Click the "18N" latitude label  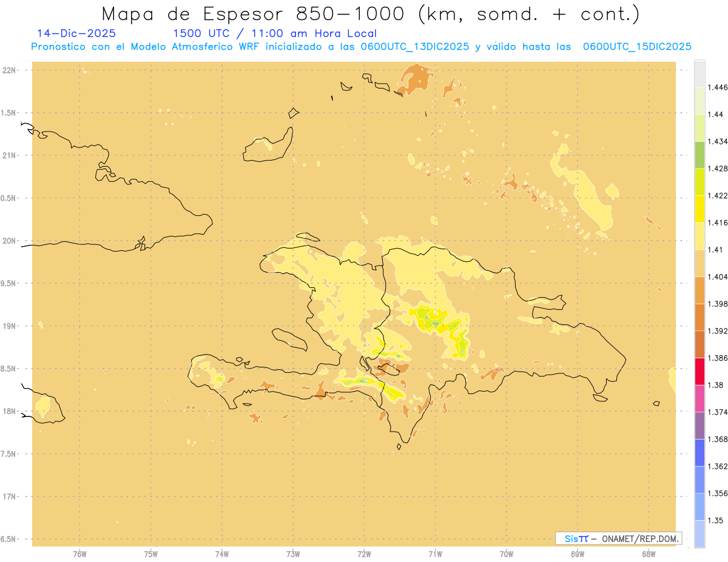(x=10, y=412)
